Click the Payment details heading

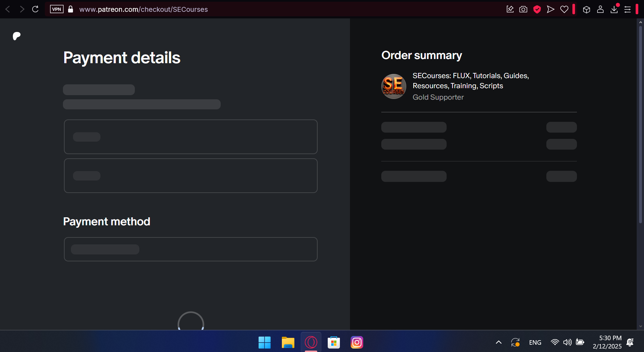(122, 58)
